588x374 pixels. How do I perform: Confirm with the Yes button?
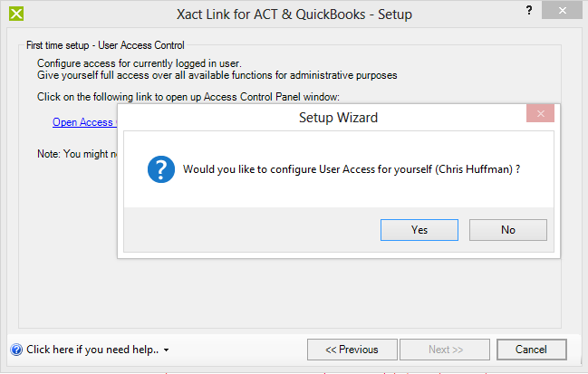coord(419,230)
